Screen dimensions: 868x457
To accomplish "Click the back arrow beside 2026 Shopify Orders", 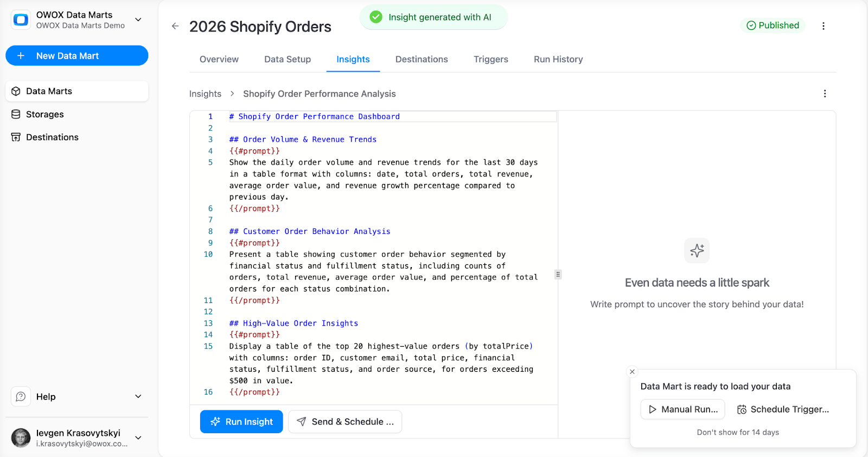I will coord(175,26).
